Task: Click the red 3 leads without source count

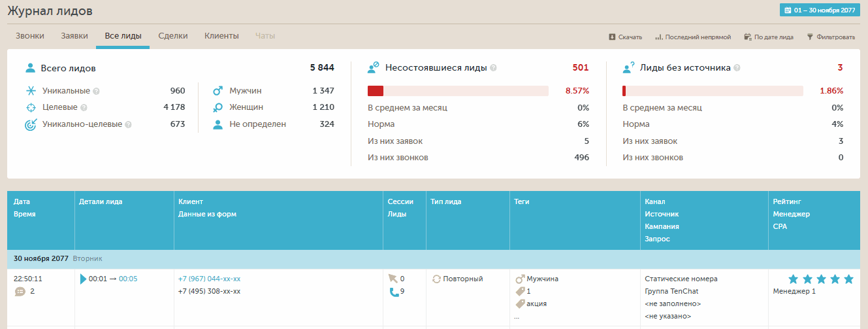Action: click(x=840, y=67)
